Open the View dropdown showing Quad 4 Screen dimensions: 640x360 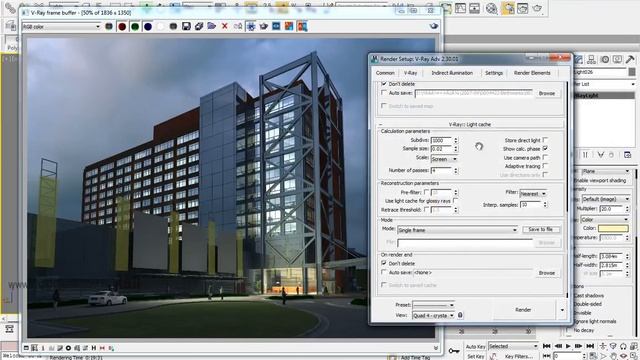(433, 316)
